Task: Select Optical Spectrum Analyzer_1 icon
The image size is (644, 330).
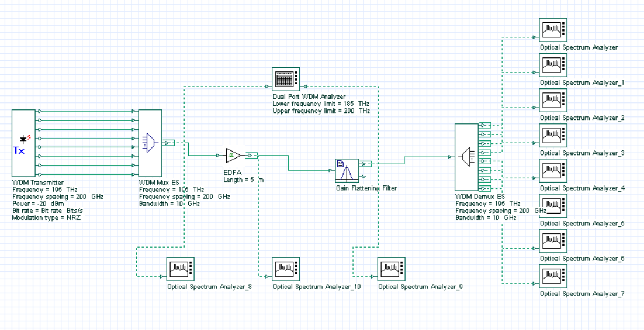Action: (x=553, y=64)
